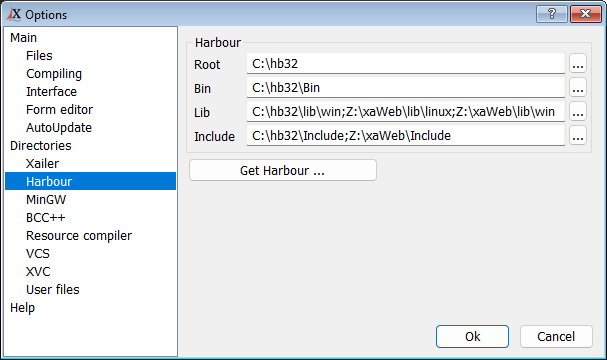Image resolution: width=607 pixels, height=360 pixels.
Task: Close the Options window
Action: click(x=585, y=14)
